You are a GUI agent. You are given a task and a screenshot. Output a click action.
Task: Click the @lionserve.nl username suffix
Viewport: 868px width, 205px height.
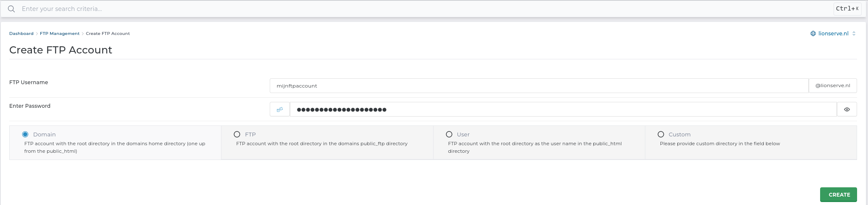pos(833,86)
